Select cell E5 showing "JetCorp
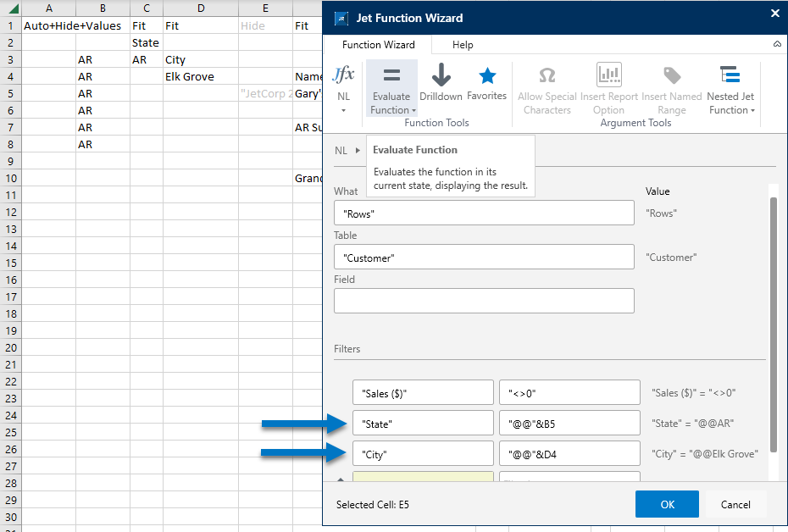 click(265, 93)
